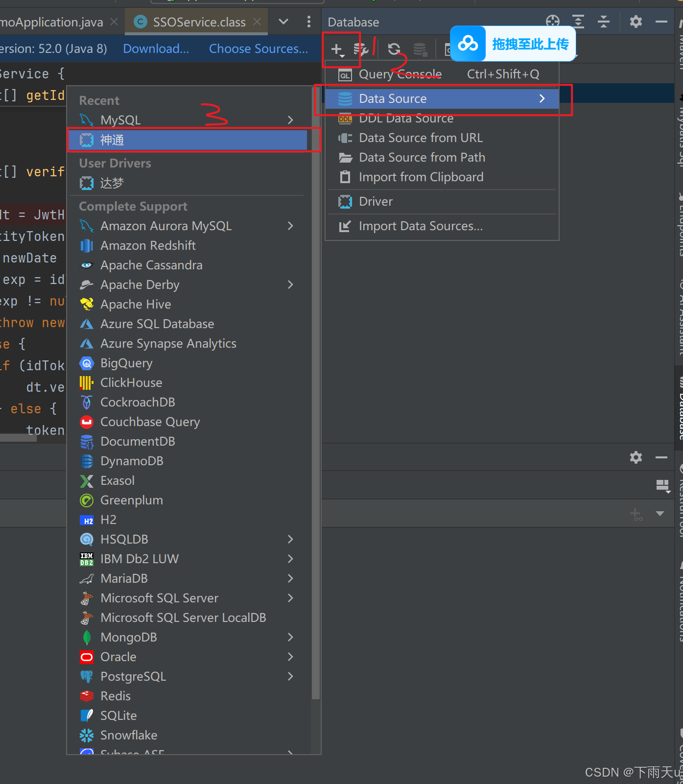Hide the Database panel with minus icon
683x784 pixels.
[661, 22]
